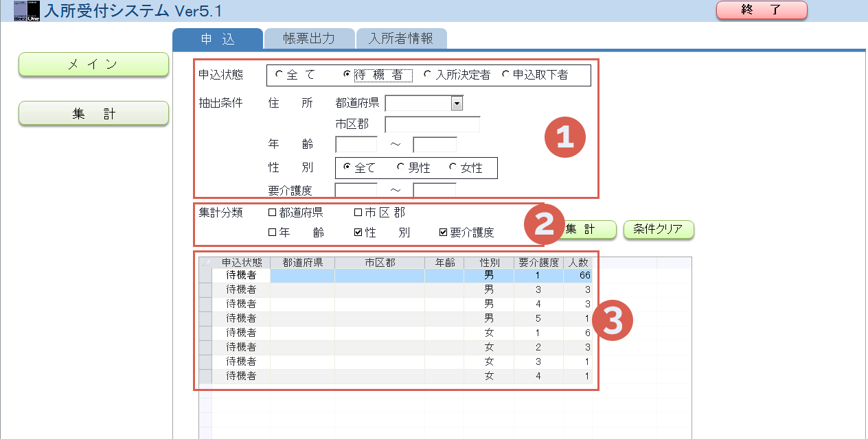This screenshot has height=439, width=868.
Task: Open the 入所者情報 tab
Action: (401, 39)
